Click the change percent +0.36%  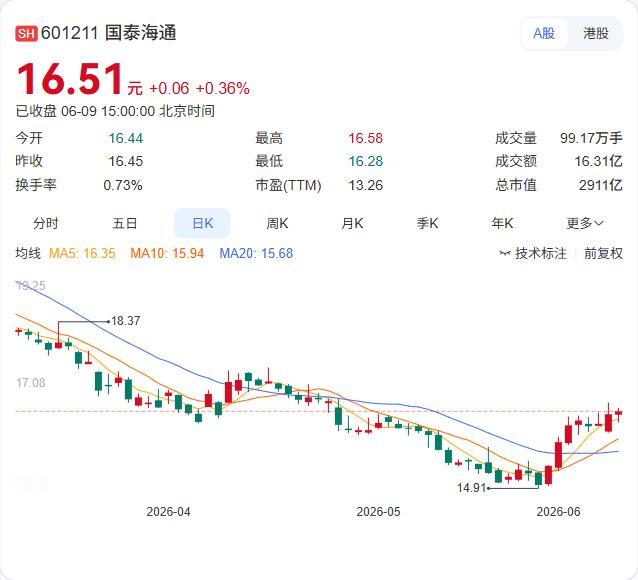(223, 88)
